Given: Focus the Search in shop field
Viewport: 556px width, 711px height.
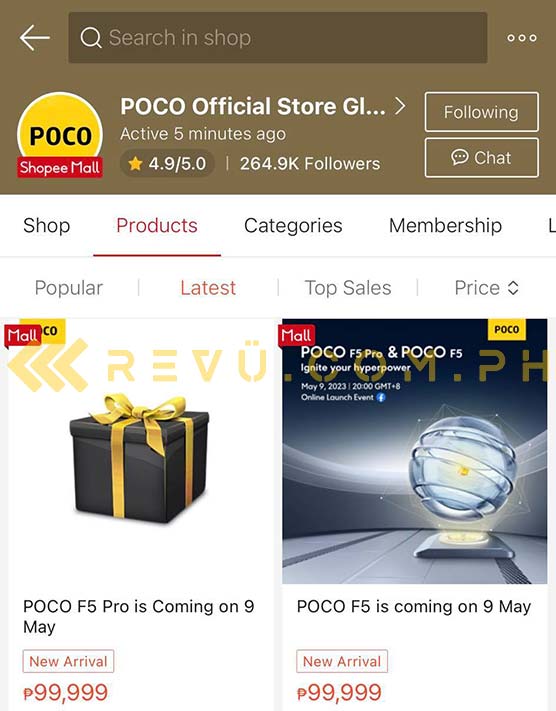Looking at the screenshot, I should [278, 38].
